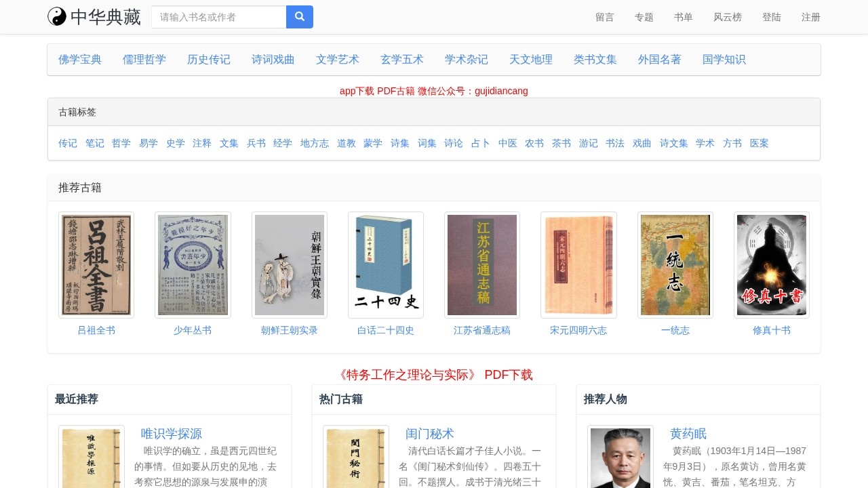Click the search input field
This screenshot has width=868, height=488.
coord(218,17)
